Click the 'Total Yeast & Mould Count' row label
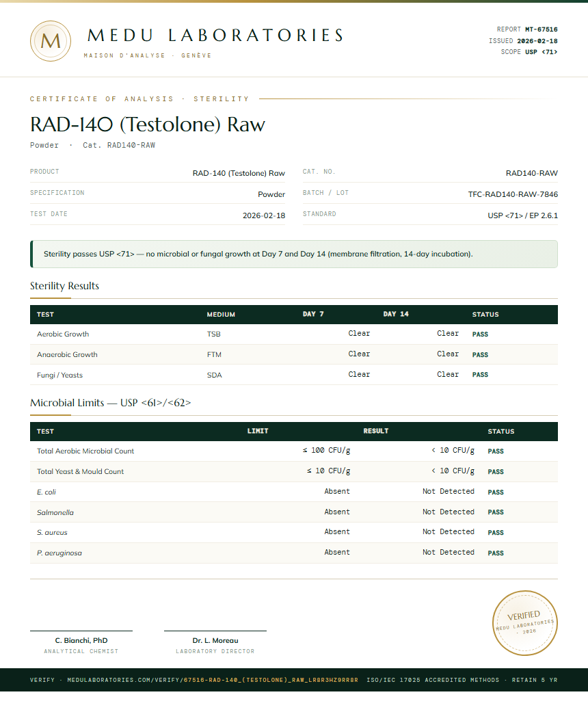Screen dimensions: 588x712 coord(81,471)
